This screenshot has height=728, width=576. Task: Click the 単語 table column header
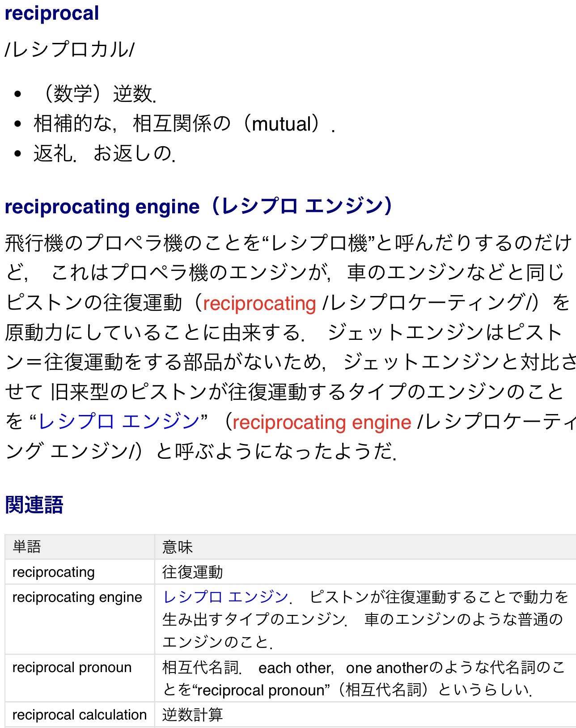click(27, 546)
